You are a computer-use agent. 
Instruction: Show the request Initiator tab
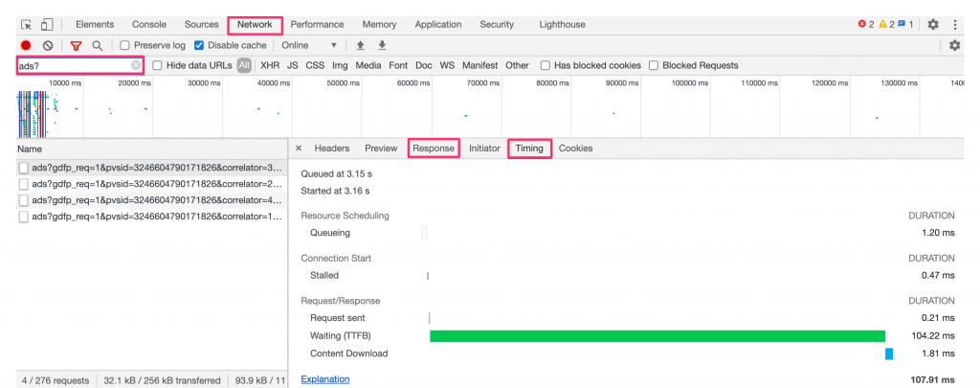[484, 148]
